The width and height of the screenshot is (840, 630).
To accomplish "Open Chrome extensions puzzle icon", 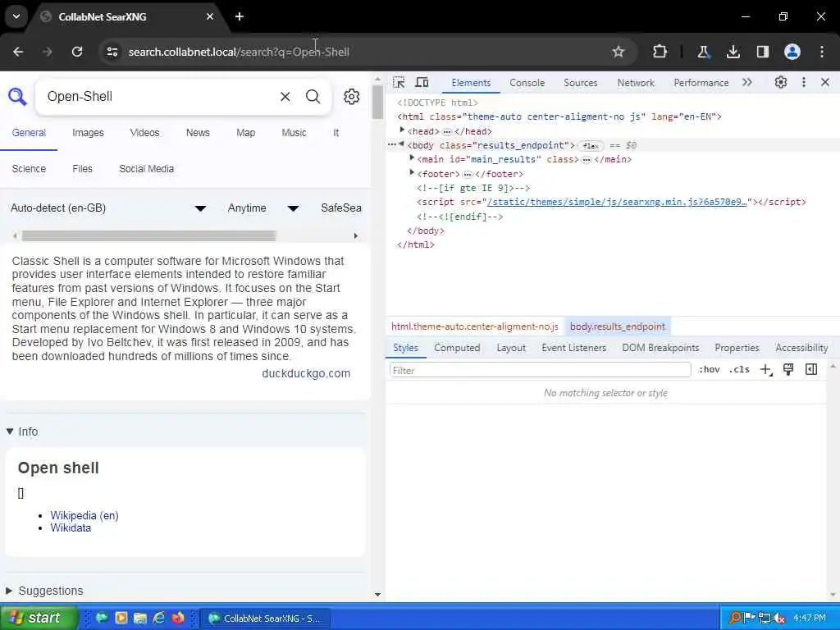I will click(x=660, y=52).
